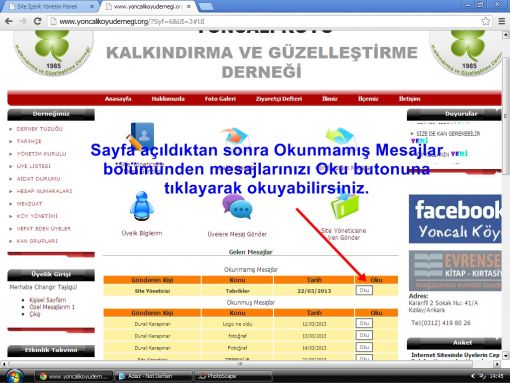The image size is (510, 383).
Task: Click Özel Mesajlarım 1 link
Action: pyautogui.click(x=52, y=307)
